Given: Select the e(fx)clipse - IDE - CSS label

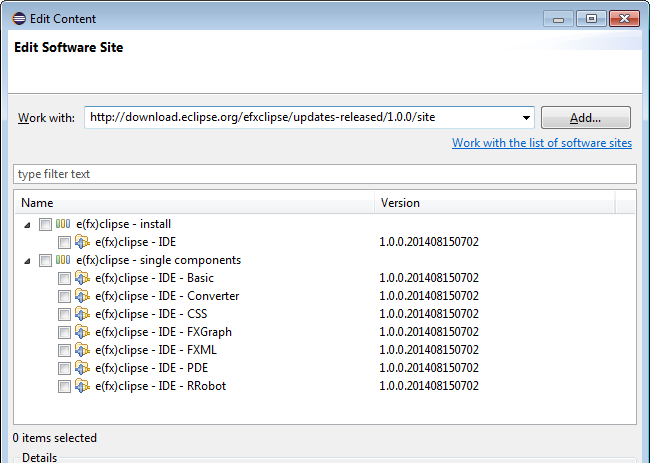Looking at the screenshot, I should (151, 314).
